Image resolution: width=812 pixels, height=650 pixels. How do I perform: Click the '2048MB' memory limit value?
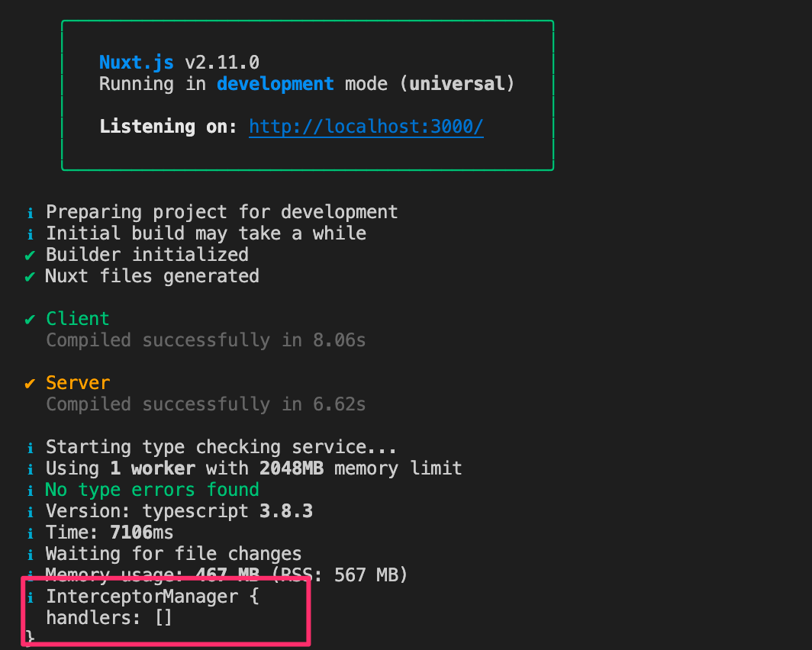(292, 468)
